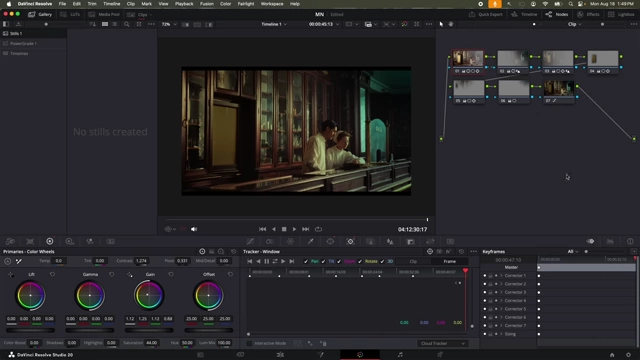Open the Workspace menu
Image resolution: width=640 pixels, height=360 pixels.
(x=272, y=4)
